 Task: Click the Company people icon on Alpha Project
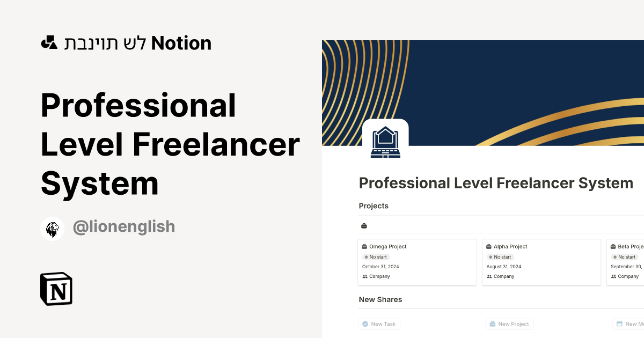[x=489, y=276]
